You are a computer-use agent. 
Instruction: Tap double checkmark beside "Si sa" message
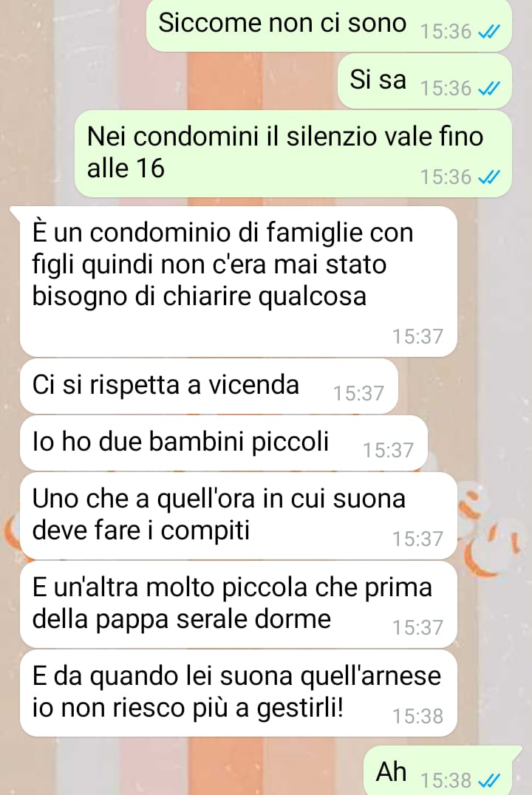tap(489, 89)
